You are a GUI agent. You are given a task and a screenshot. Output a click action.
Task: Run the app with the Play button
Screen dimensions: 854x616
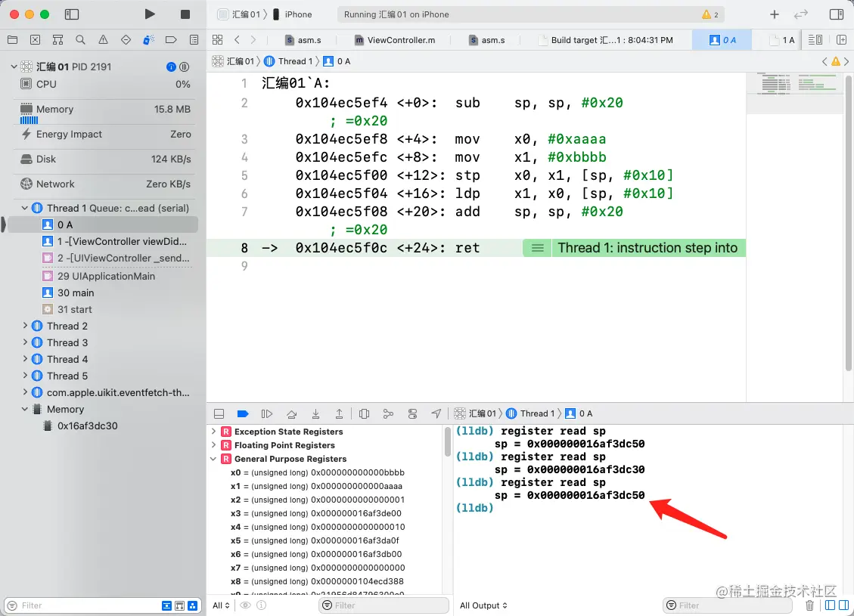point(150,14)
